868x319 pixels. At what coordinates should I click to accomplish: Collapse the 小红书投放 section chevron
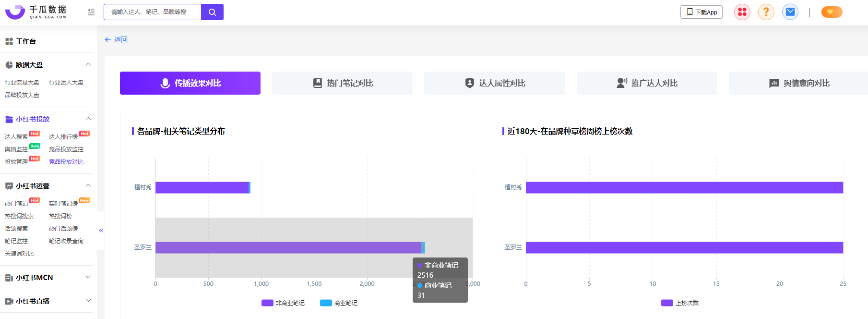(88, 119)
